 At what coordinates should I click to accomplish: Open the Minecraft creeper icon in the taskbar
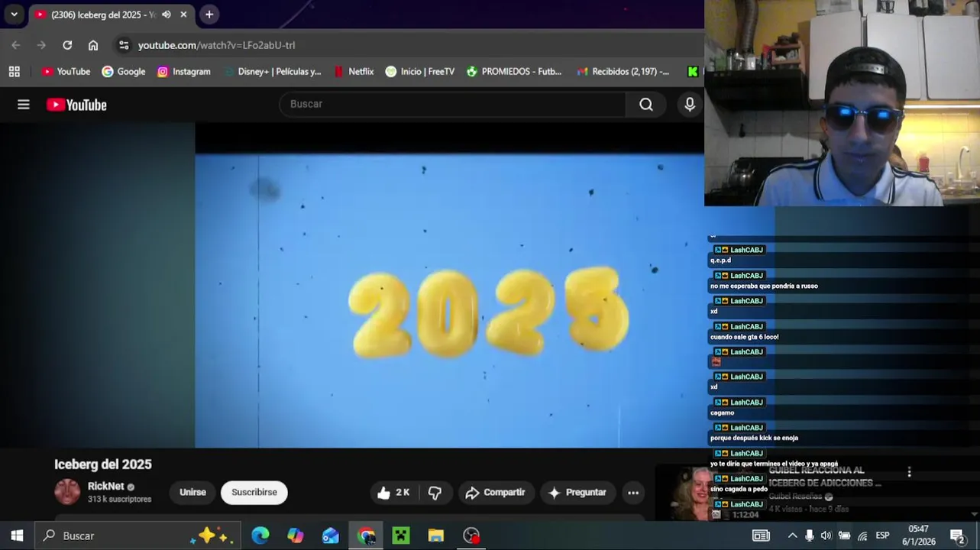tap(401, 535)
